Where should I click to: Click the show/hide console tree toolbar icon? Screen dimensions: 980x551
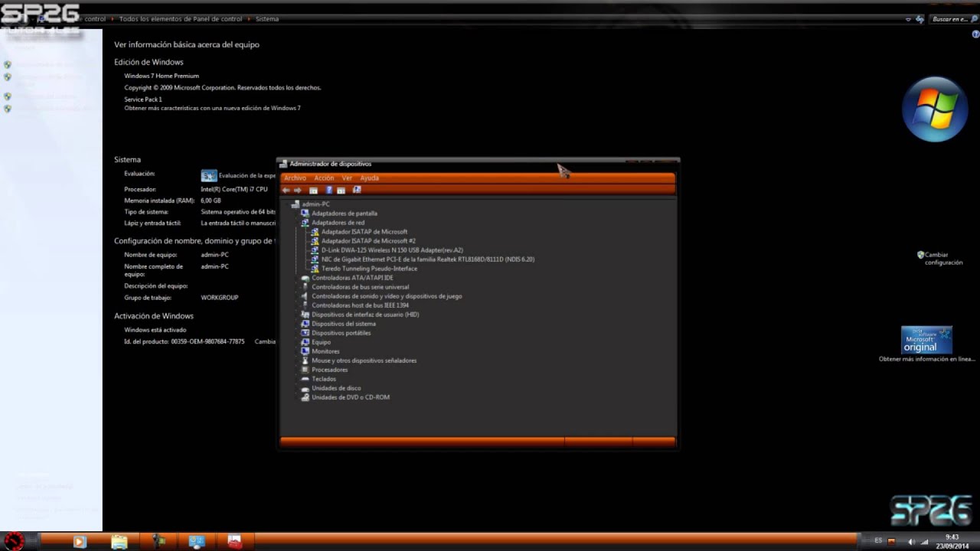tap(313, 190)
